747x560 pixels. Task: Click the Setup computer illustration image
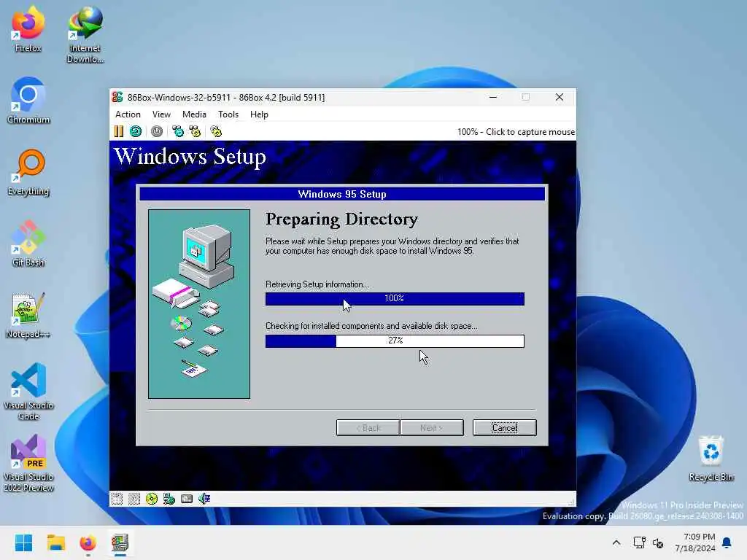[199, 304]
